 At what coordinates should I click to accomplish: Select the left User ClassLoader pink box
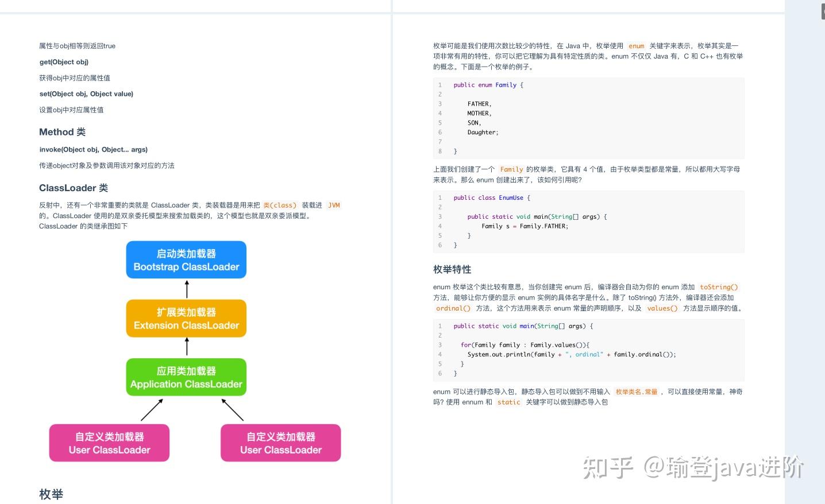click(109, 443)
